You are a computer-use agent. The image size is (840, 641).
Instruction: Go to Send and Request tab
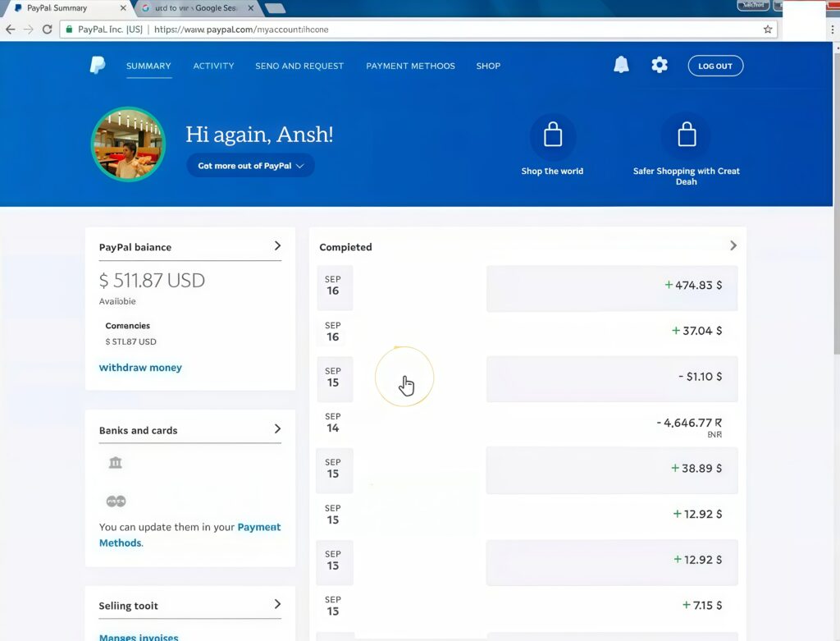299,66
